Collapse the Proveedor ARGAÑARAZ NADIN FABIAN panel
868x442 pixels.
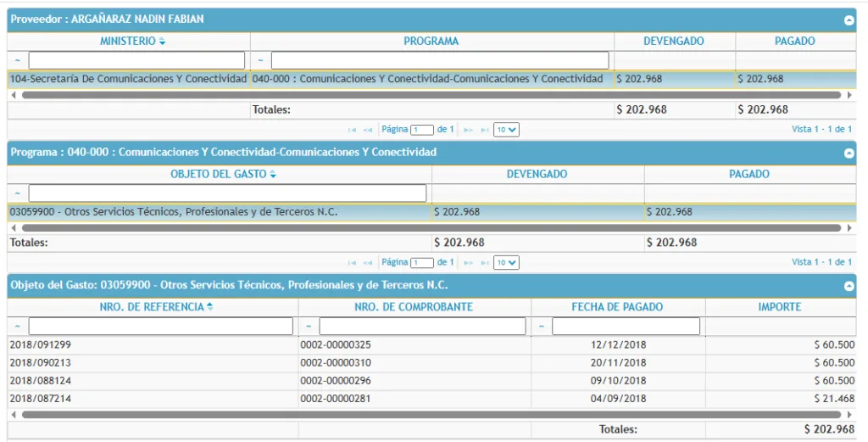(x=849, y=20)
